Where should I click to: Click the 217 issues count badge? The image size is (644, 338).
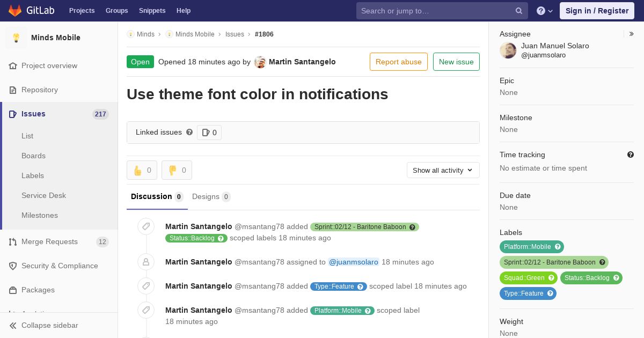click(x=100, y=114)
